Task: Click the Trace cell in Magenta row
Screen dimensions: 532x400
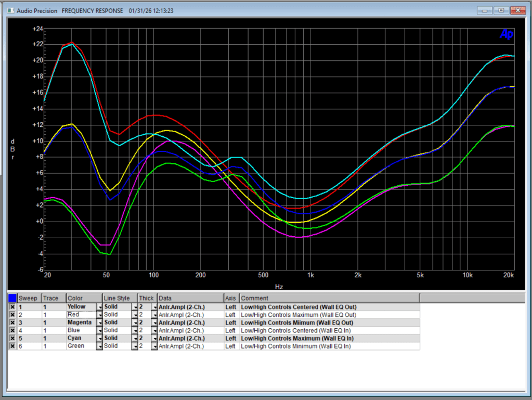Action: pyautogui.click(x=54, y=322)
